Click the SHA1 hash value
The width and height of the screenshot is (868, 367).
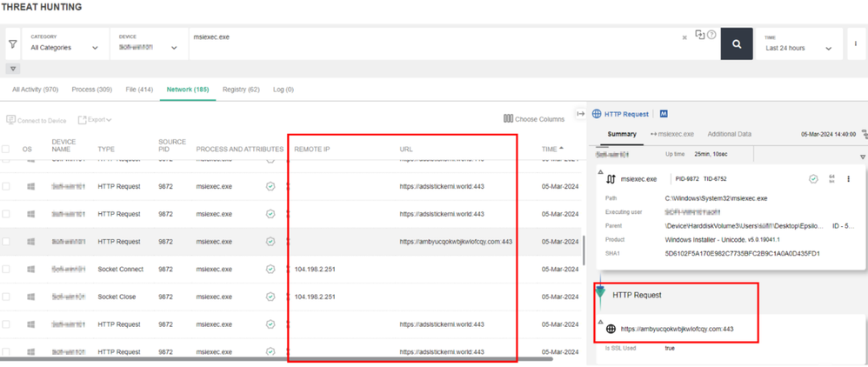(x=743, y=254)
